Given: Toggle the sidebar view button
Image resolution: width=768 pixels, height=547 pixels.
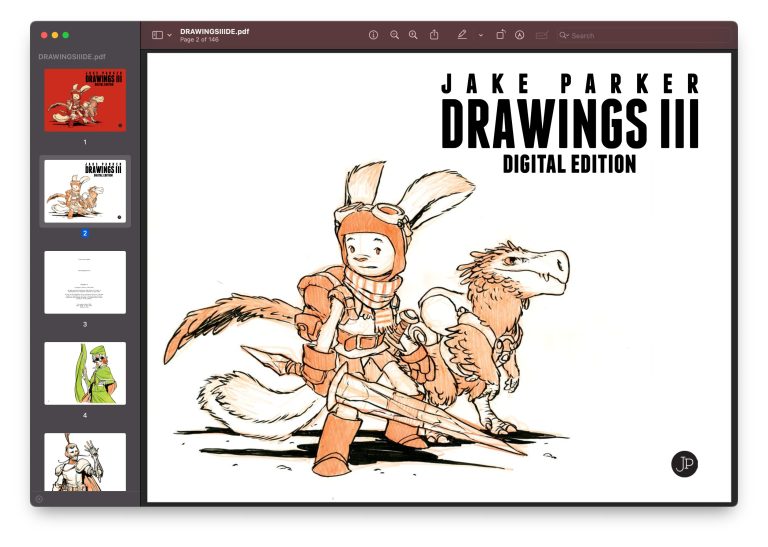Looking at the screenshot, I should (157, 35).
